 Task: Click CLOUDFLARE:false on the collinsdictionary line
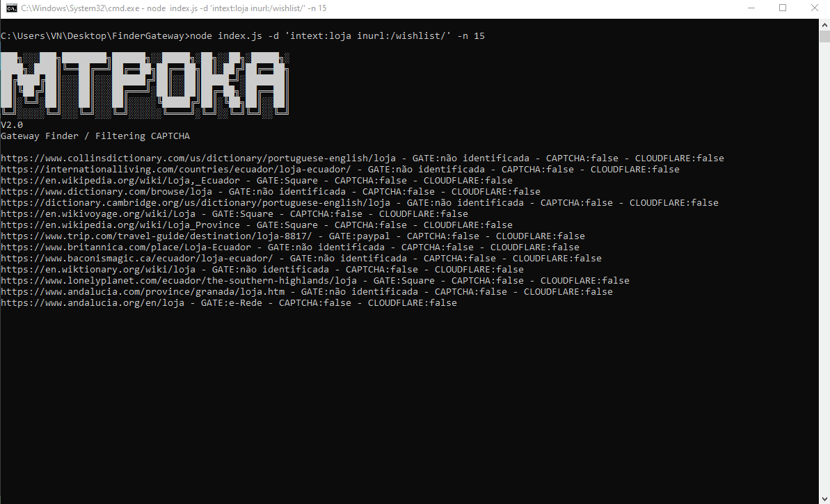tap(680, 158)
